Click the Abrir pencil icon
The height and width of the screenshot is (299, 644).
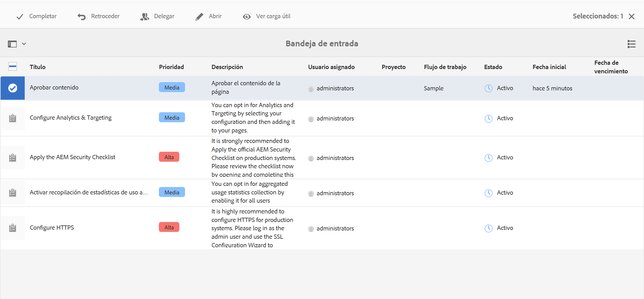[x=199, y=17]
